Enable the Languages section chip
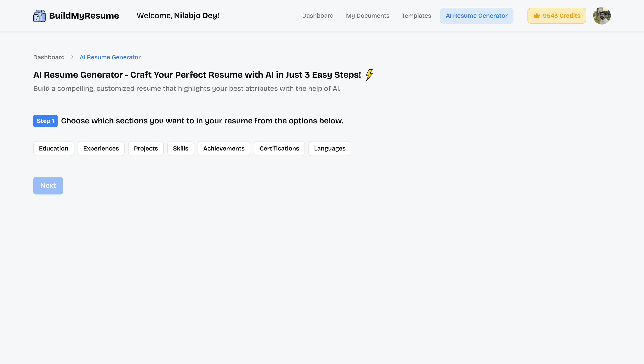The image size is (644, 364). (330, 149)
